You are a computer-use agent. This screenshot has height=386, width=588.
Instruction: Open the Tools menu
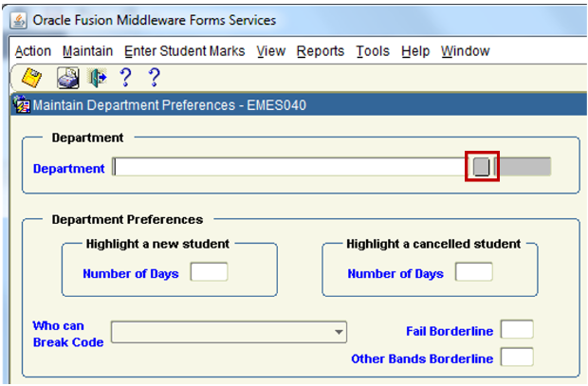[373, 51]
